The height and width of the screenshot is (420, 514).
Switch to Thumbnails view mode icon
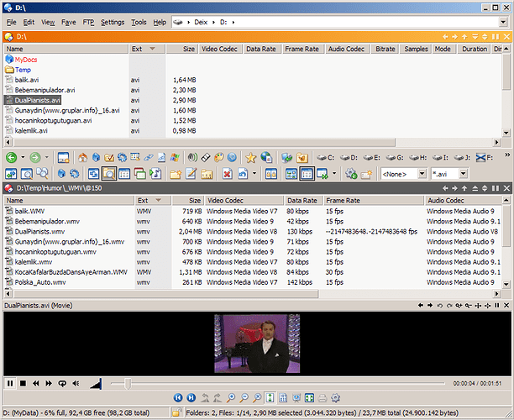click(x=291, y=174)
